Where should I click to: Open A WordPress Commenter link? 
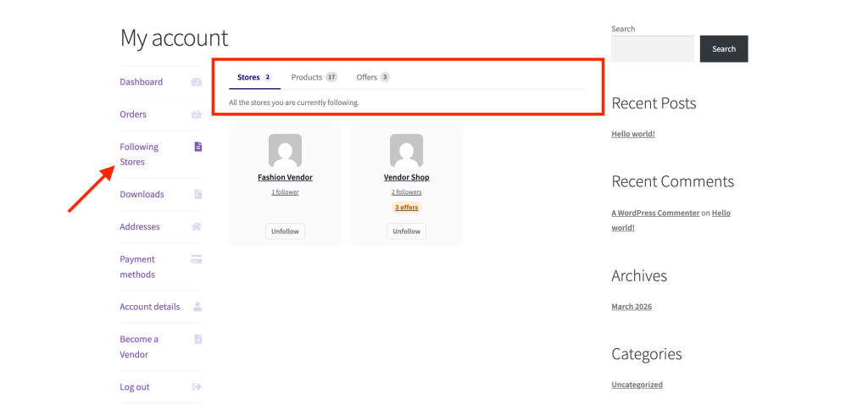coord(655,213)
